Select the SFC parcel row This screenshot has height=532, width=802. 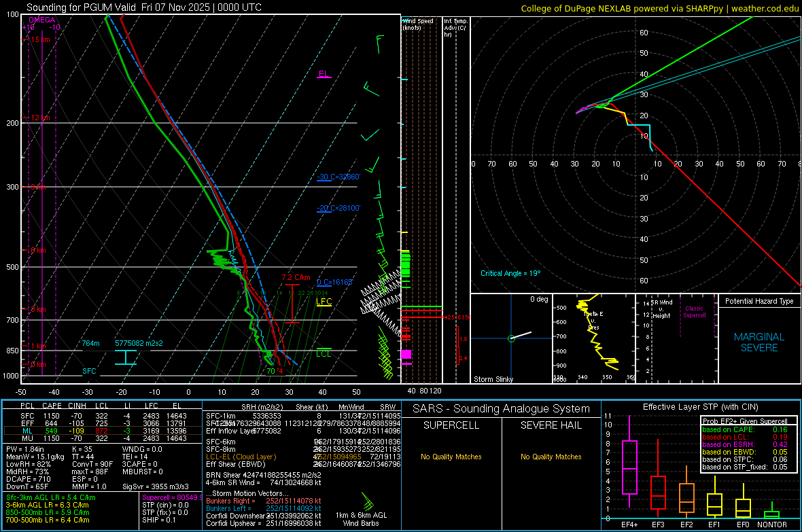pos(103,416)
